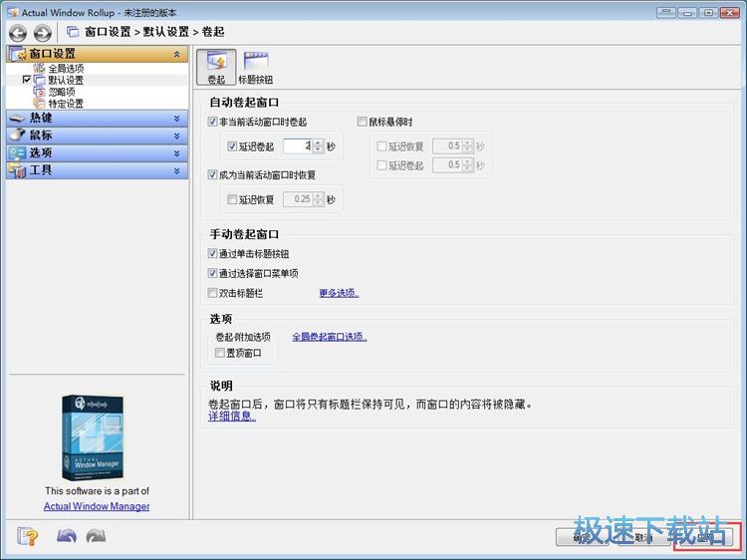
Task: Open the 卷起 rollup icon tab
Action: pyautogui.click(x=216, y=67)
